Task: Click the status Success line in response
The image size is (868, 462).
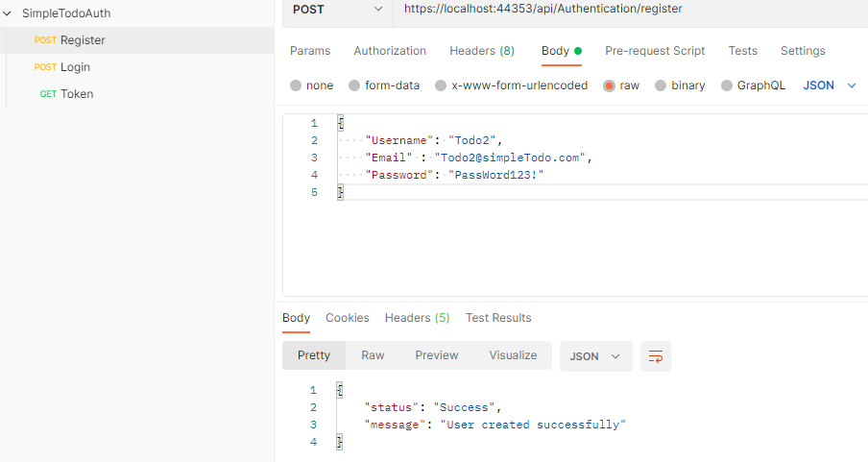Action: 433,407
